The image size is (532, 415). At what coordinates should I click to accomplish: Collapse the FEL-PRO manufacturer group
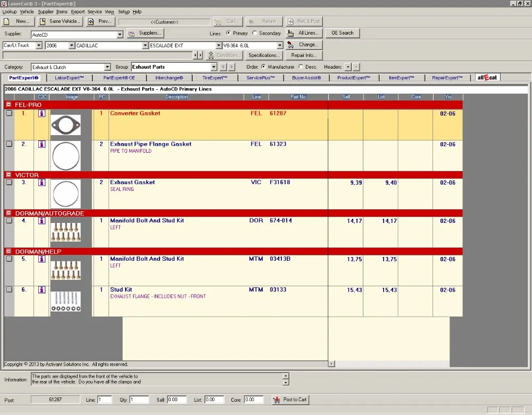point(9,104)
